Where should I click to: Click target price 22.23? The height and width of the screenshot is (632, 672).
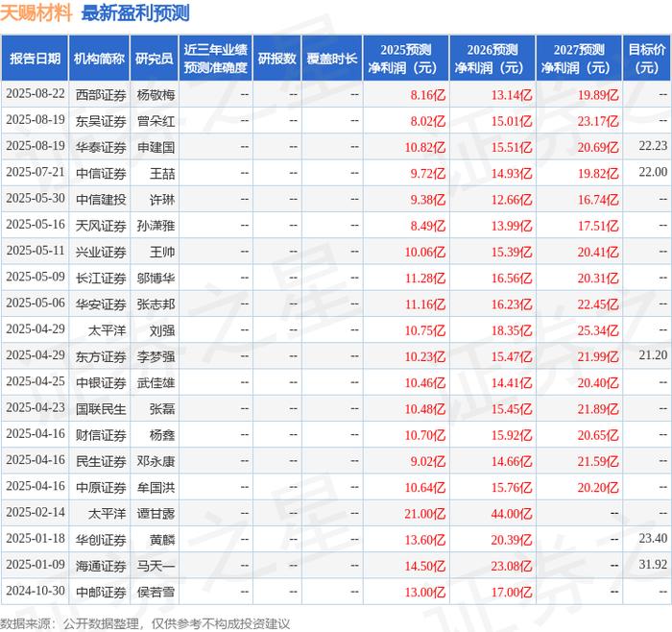[x=653, y=146]
